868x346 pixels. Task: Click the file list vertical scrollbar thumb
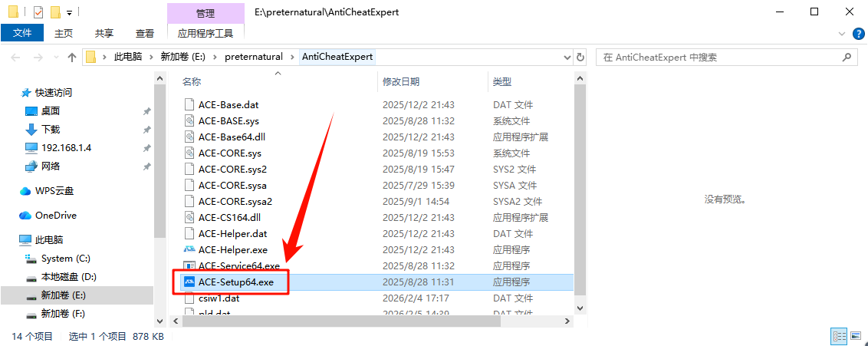580,190
